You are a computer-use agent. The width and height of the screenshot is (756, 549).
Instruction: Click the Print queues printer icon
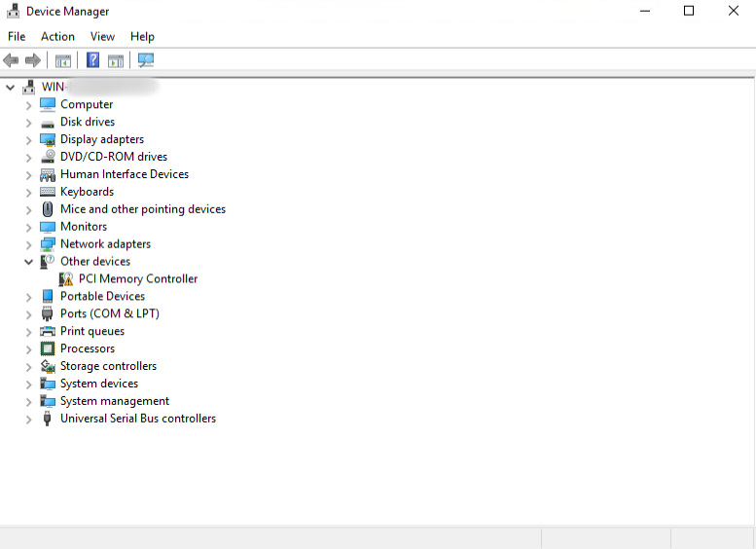pyautogui.click(x=48, y=331)
